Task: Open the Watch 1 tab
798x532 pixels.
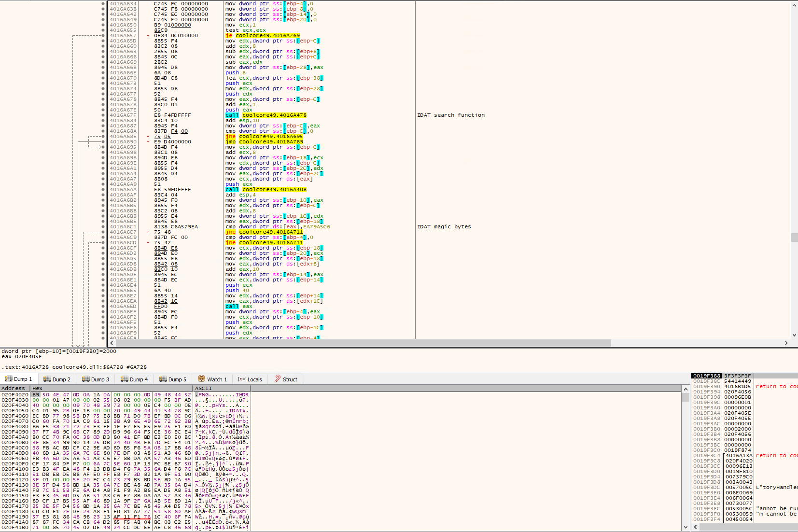Action: (212, 379)
